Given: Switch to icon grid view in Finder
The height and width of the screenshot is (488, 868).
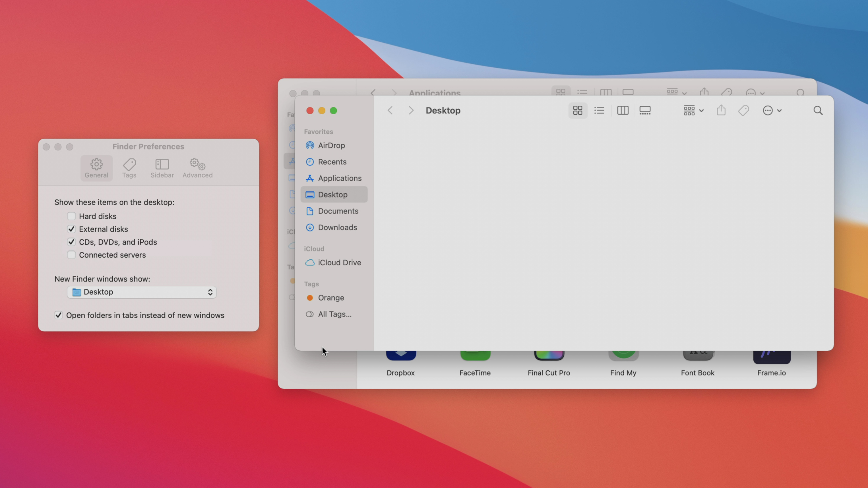Looking at the screenshot, I should tap(576, 110).
